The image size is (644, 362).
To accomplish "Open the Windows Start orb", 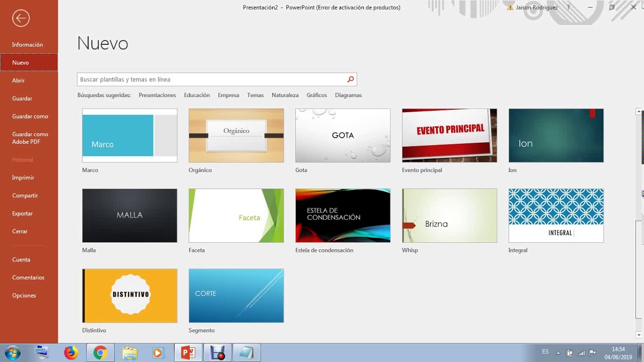I will tap(12, 353).
